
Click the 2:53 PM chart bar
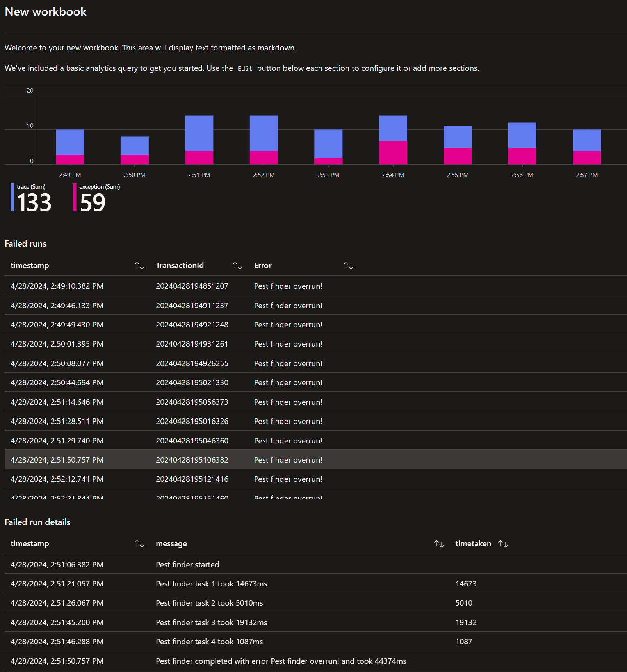328,147
